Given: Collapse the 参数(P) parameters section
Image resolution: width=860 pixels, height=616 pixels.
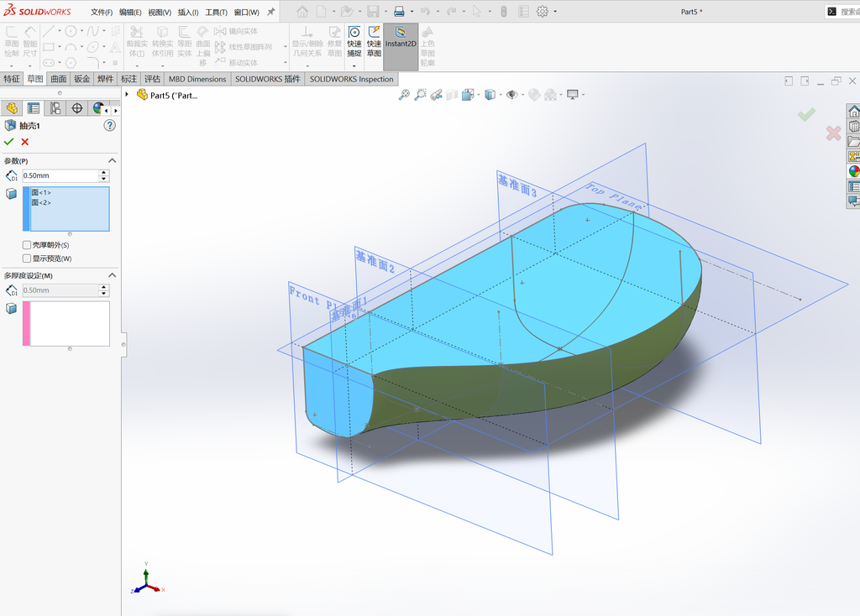Looking at the screenshot, I should [x=112, y=160].
